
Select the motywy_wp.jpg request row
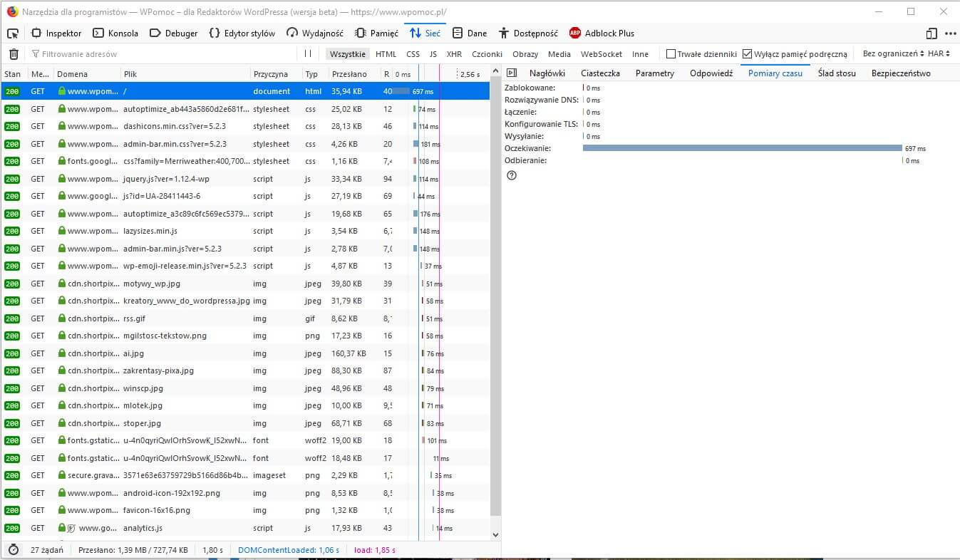click(x=245, y=284)
